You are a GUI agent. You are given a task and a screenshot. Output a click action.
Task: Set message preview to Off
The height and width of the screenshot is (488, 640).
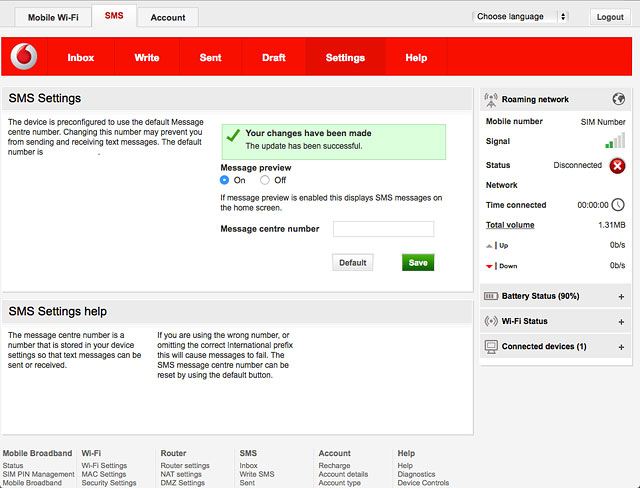(265, 180)
